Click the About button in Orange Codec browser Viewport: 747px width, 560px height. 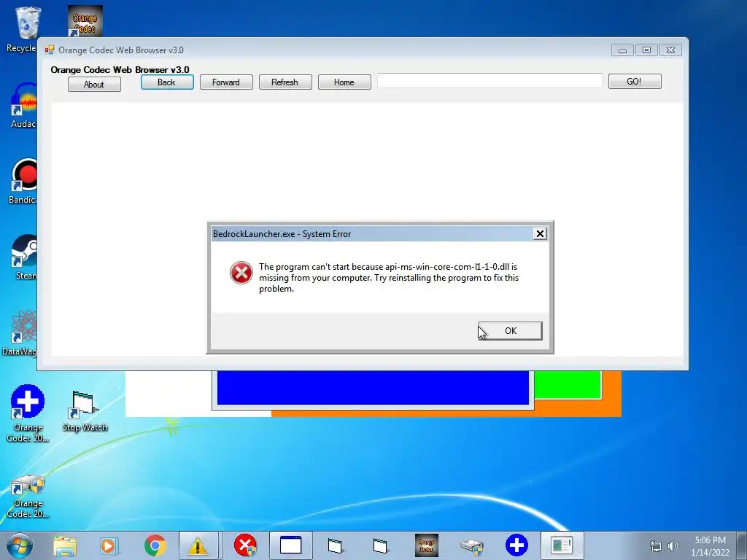pos(94,85)
